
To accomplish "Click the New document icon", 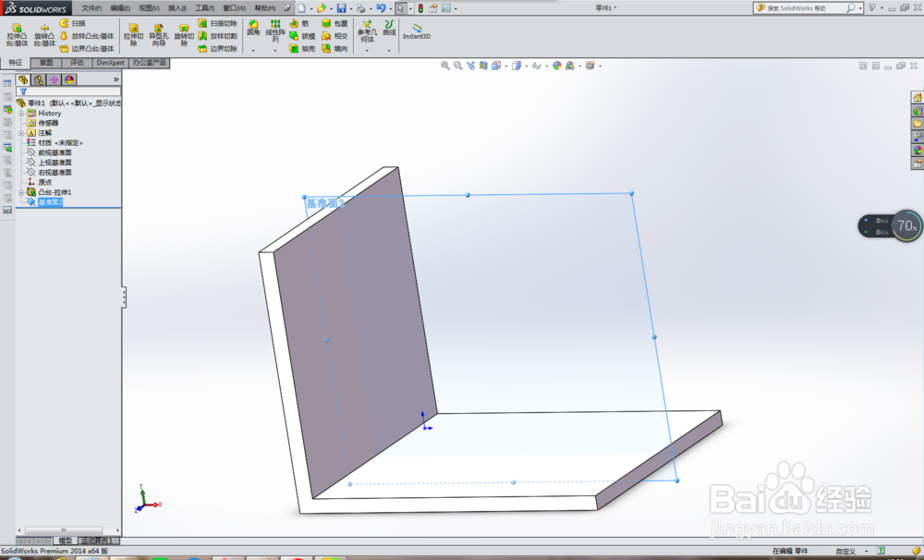I will pyautogui.click(x=302, y=8).
